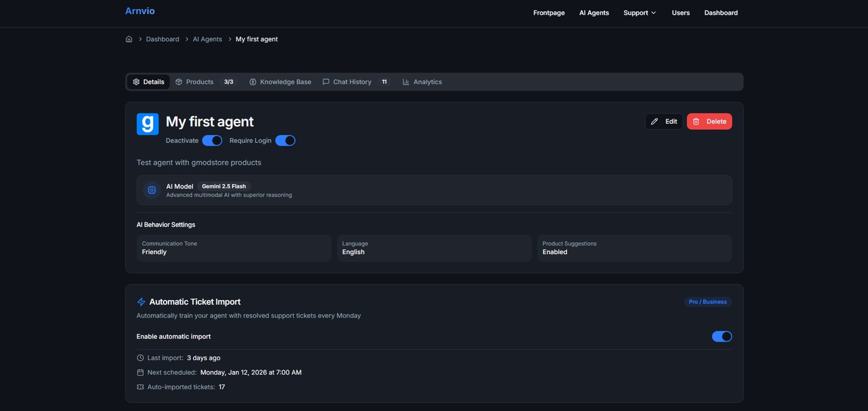Click the gmodstore agent avatar icon
Screen dimensions: 868x411
(148, 124)
